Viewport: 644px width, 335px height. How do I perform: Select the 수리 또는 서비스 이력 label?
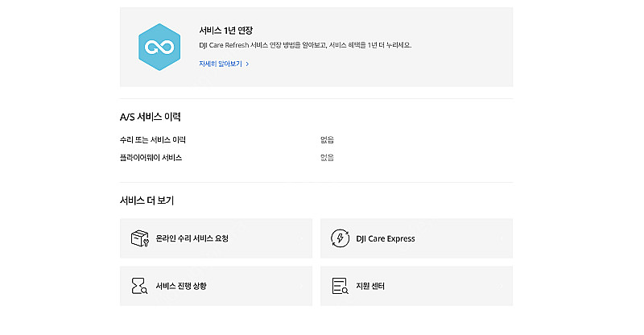[153, 140]
